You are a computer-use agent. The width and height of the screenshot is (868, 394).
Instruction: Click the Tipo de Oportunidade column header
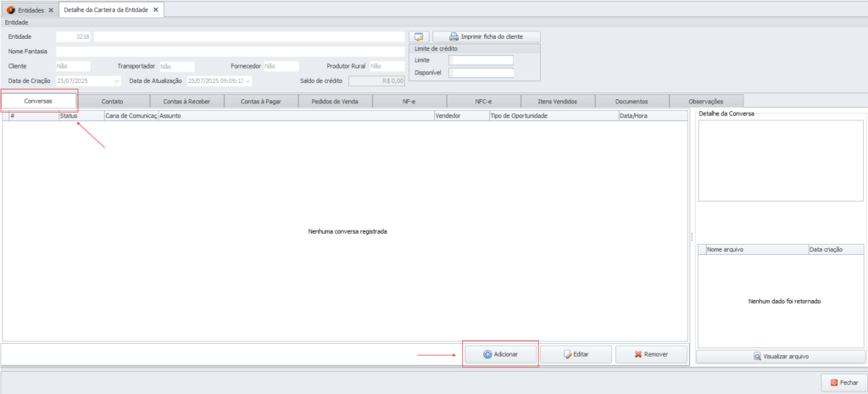point(553,115)
